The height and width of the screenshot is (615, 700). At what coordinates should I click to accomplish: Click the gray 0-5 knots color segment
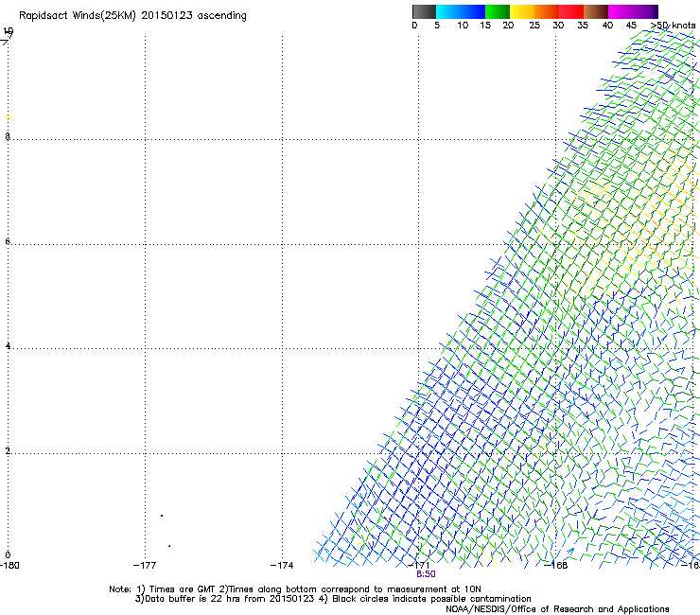click(x=424, y=11)
